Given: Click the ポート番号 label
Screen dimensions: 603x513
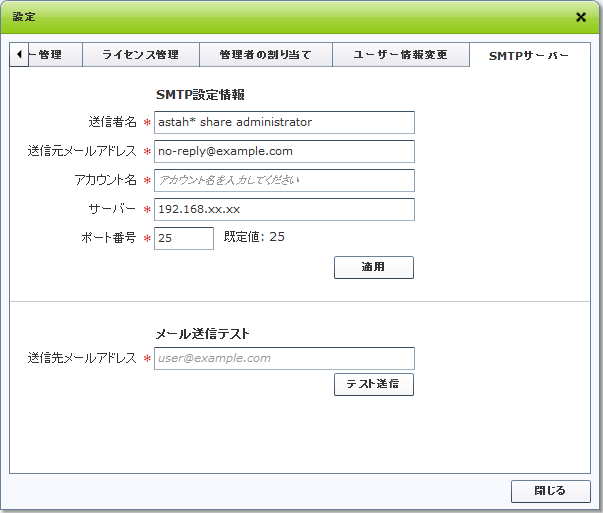Looking at the screenshot, I should tap(109, 238).
